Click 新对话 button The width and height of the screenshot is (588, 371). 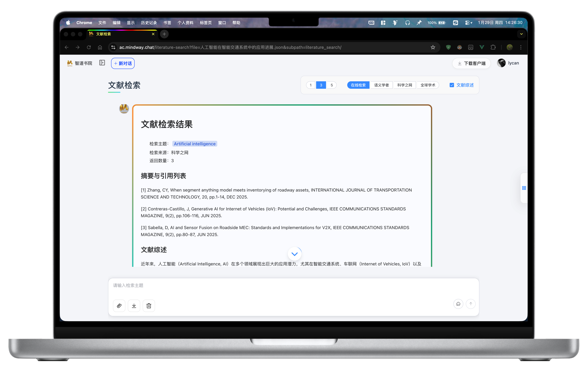point(123,63)
